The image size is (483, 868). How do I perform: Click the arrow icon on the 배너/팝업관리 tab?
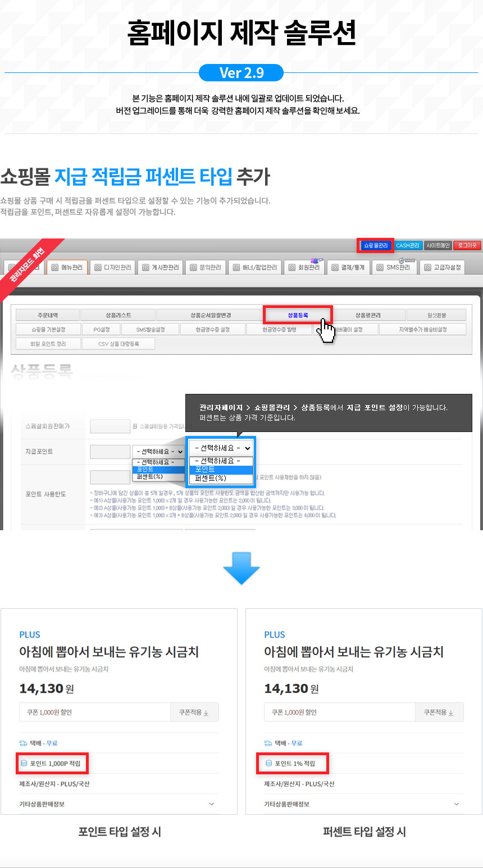pos(236,268)
